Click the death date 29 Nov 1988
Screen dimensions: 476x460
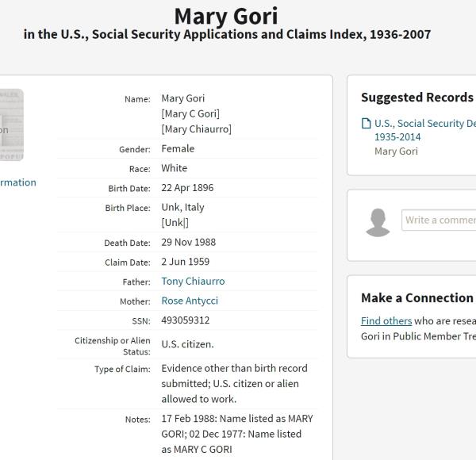click(188, 242)
